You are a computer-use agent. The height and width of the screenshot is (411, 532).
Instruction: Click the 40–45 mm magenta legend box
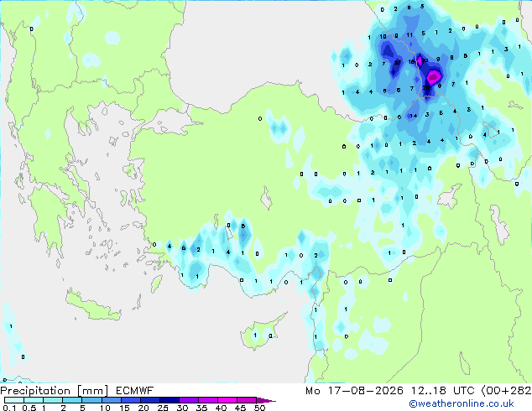227,400
